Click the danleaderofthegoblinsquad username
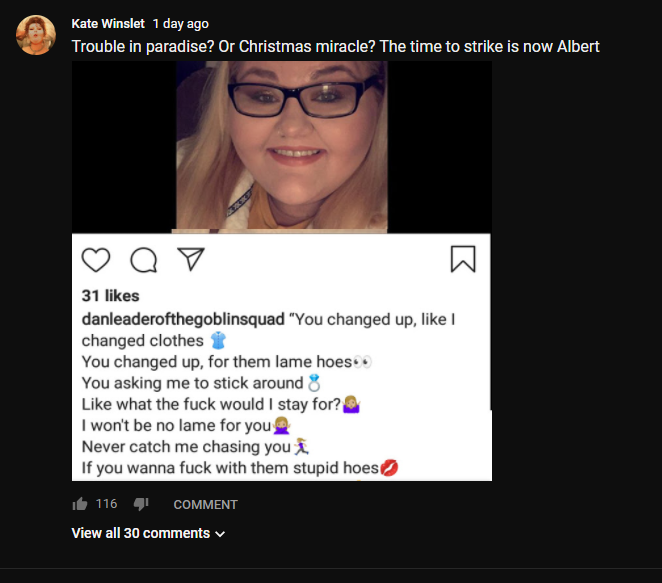Image resolution: width=662 pixels, height=583 pixels. 183,320
